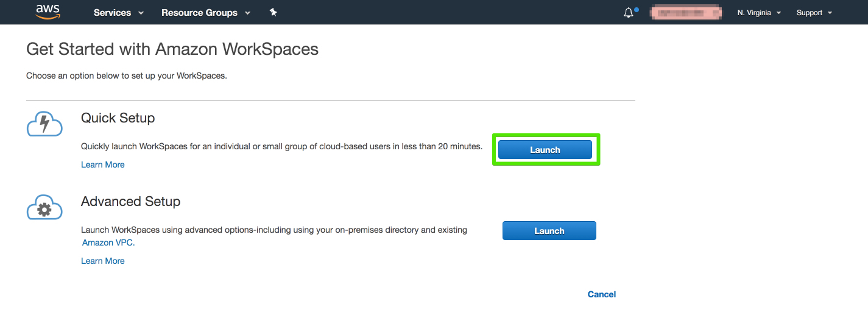Open the Support dropdown menu
868x315 pixels.
(814, 13)
